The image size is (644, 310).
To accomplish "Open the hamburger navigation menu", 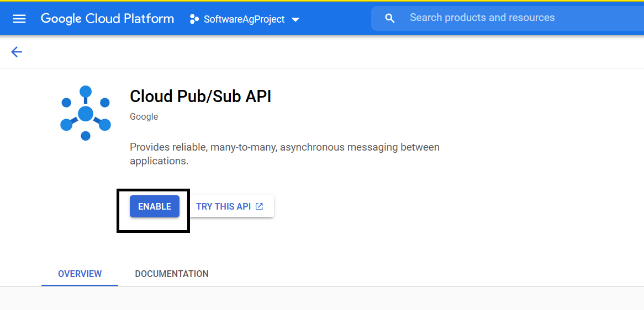I will tap(19, 19).
